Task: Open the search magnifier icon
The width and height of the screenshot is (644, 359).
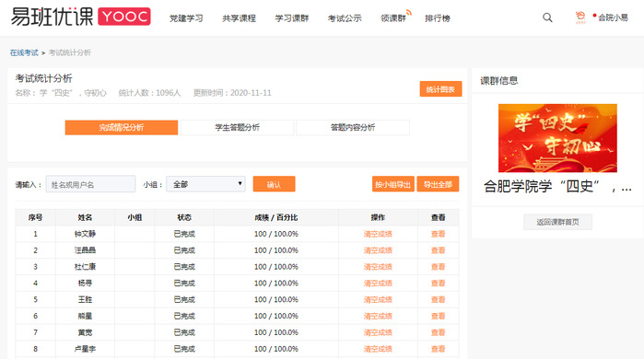Action: tap(547, 17)
